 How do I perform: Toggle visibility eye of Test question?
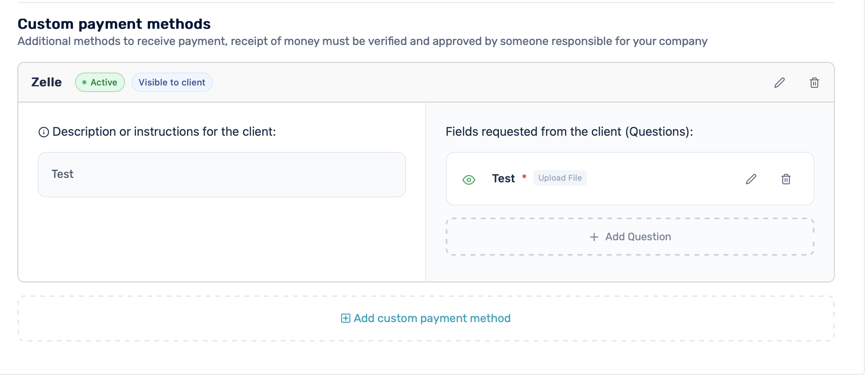[x=468, y=179]
